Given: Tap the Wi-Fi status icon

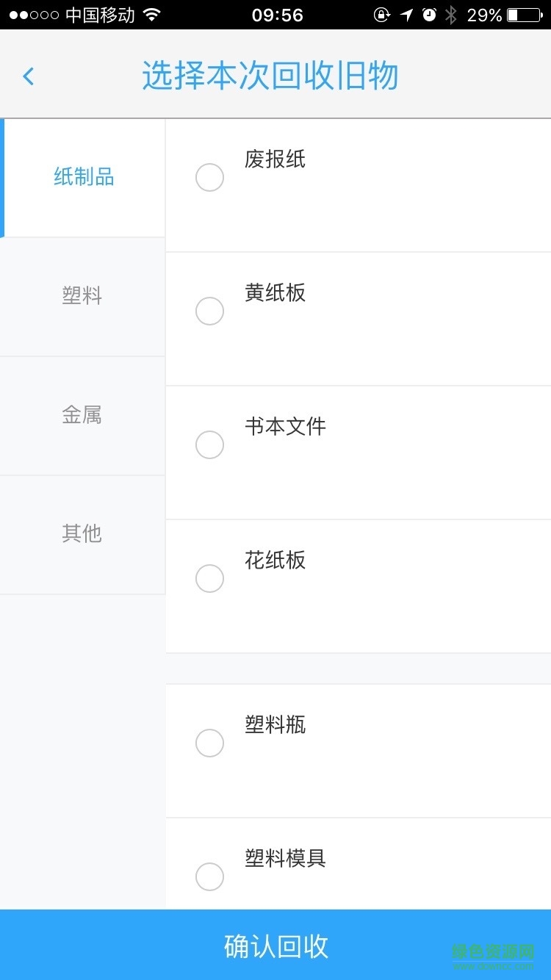Looking at the screenshot, I should 152,15.
